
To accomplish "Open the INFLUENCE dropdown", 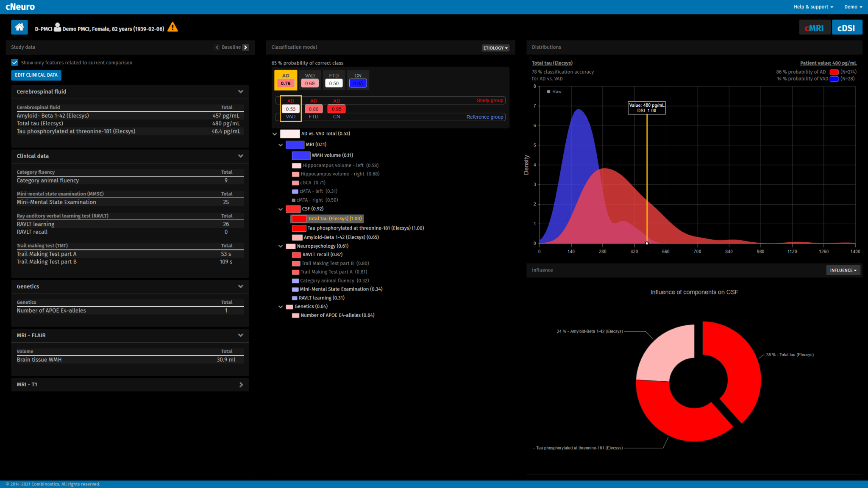I will [843, 270].
